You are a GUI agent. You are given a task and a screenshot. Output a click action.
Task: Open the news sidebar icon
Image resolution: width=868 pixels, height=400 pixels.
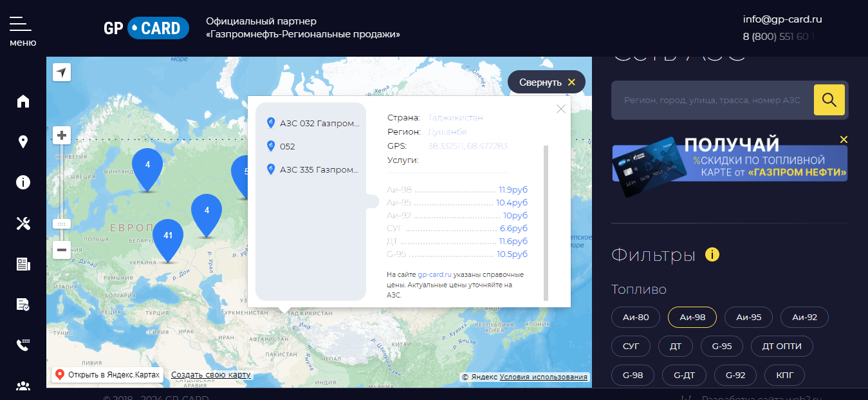tap(23, 264)
